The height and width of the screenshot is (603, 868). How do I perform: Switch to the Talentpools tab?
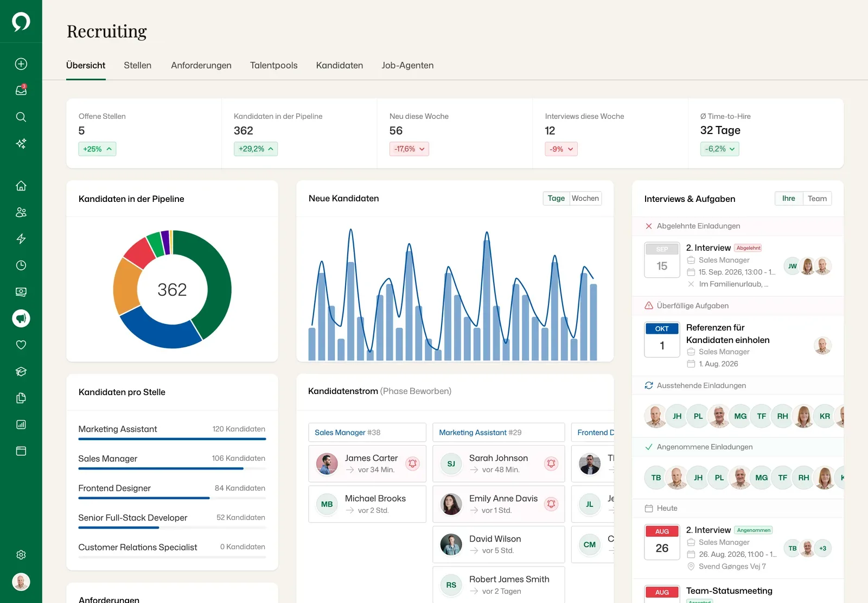[274, 65]
